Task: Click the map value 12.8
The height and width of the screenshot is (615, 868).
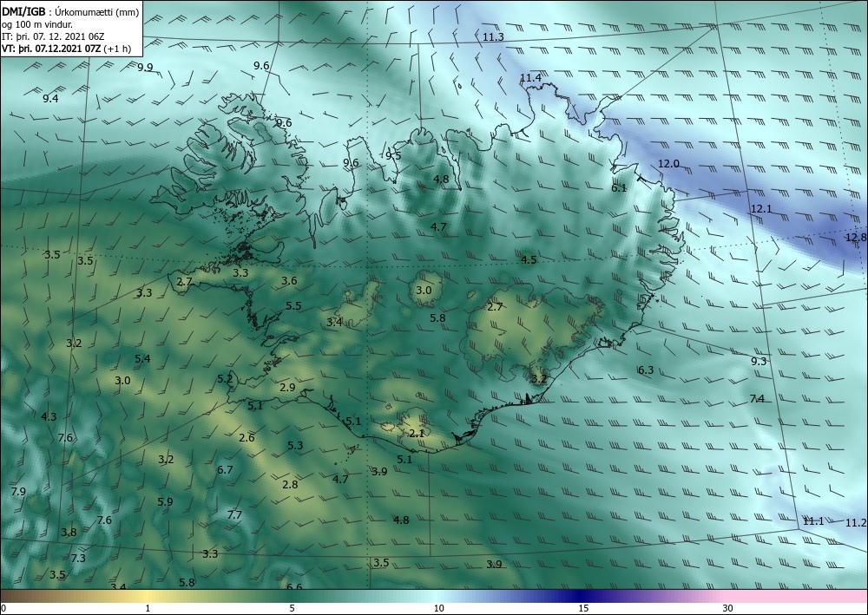Action: click(856, 238)
